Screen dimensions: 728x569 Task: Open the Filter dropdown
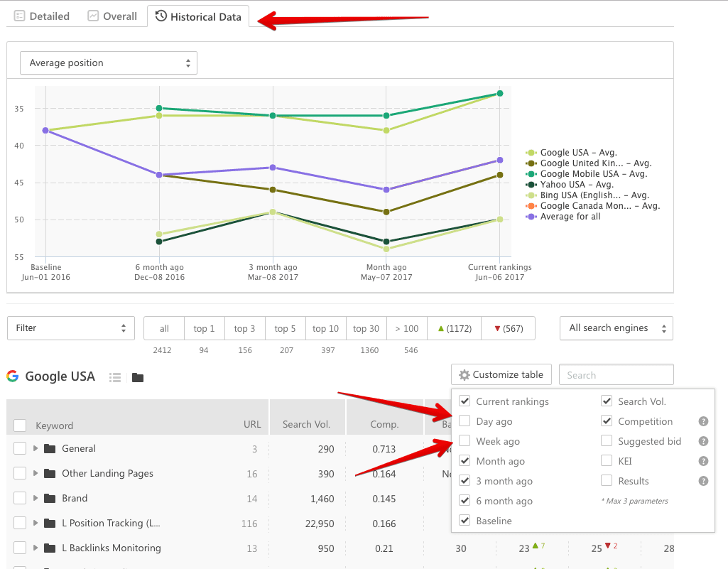click(x=71, y=328)
